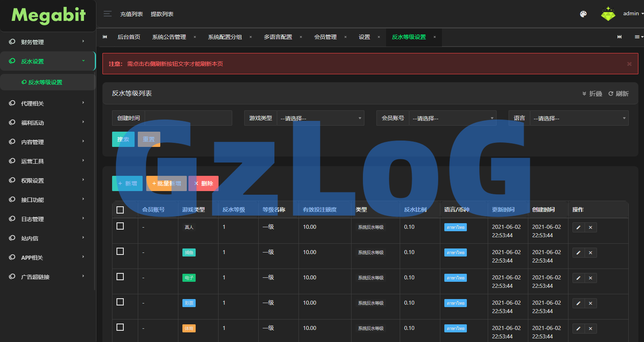
Task: Click delete X icon in second row
Action: point(591,253)
